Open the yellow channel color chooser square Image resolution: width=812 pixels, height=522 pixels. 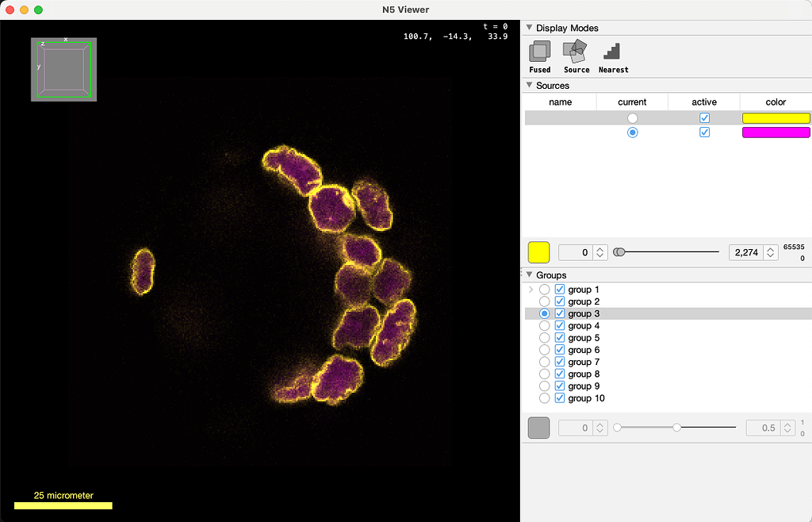(538, 252)
